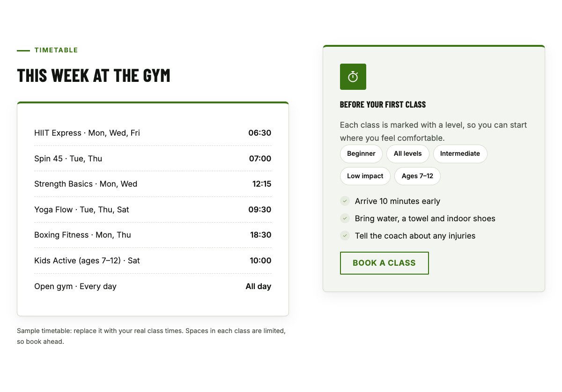562x392 pixels.
Task: Click the Timetable section label
Action: click(56, 50)
